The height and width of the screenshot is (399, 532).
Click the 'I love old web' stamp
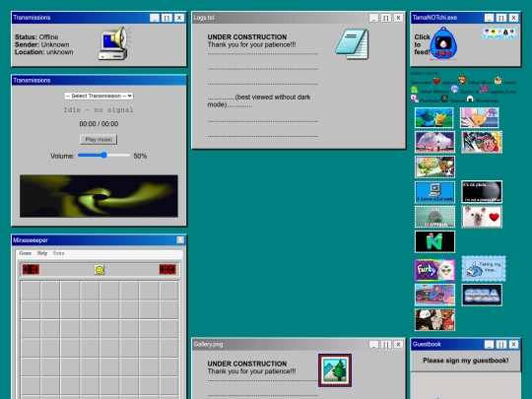click(435, 192)
